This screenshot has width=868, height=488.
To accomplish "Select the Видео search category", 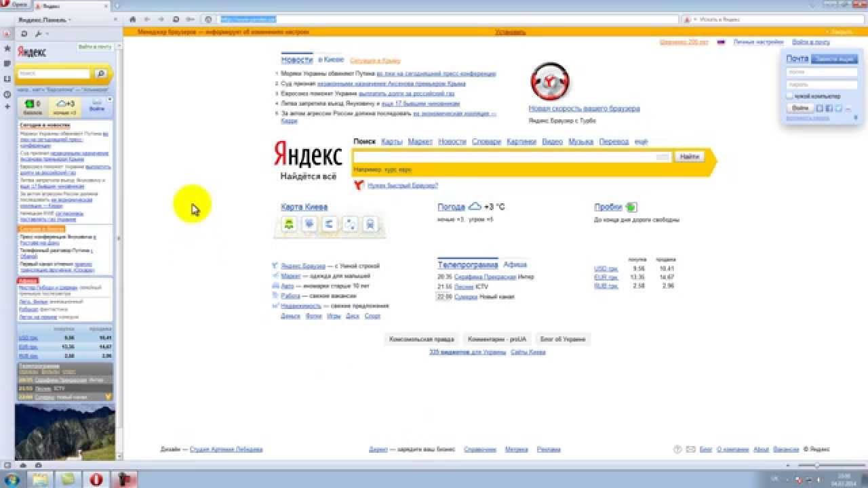I will pyautogui.click(x=553, y=142).
